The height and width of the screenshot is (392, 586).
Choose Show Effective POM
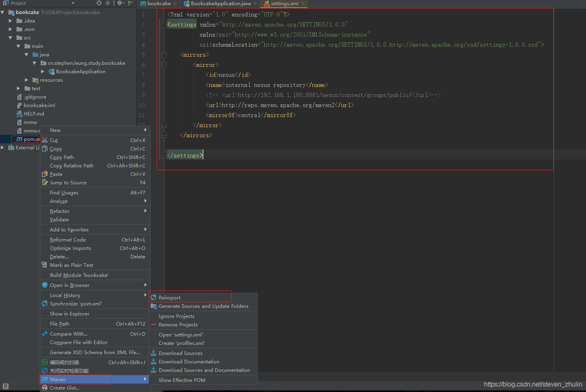[x=182, y=380]
